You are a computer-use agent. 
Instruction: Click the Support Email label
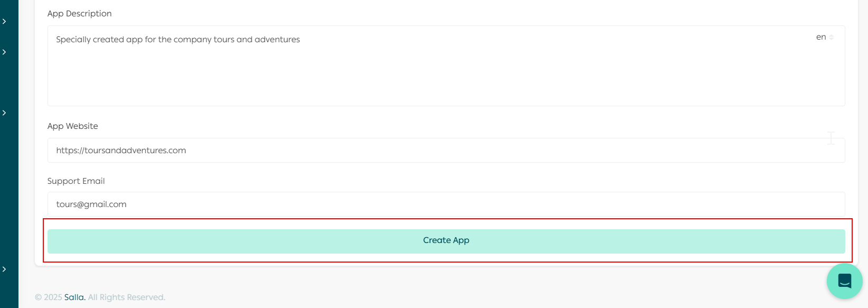76,181
